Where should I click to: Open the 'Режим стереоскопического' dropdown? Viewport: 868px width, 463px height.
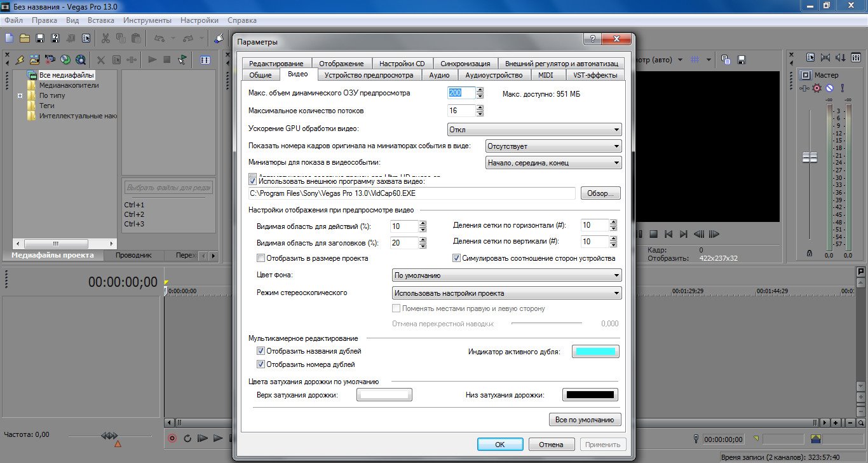point(506,293)
